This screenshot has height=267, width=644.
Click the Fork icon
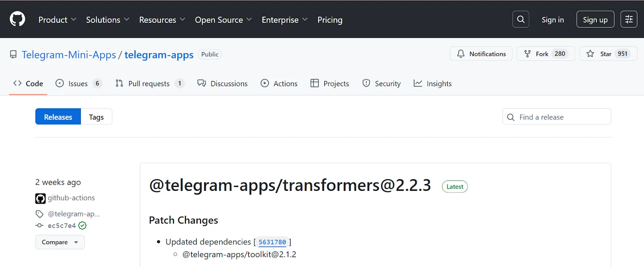(x=527, y=54)
